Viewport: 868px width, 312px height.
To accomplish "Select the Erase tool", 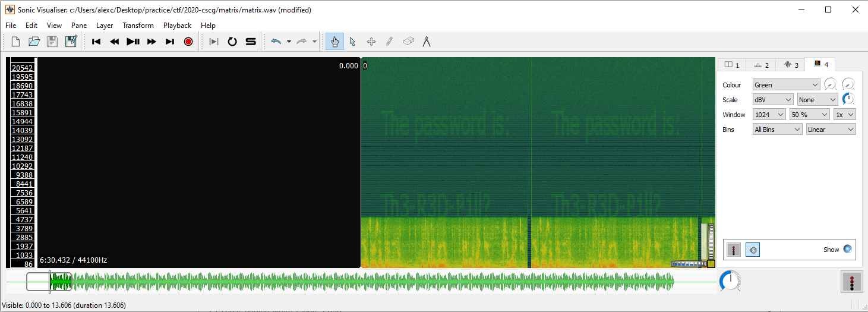I will (408, 42).
